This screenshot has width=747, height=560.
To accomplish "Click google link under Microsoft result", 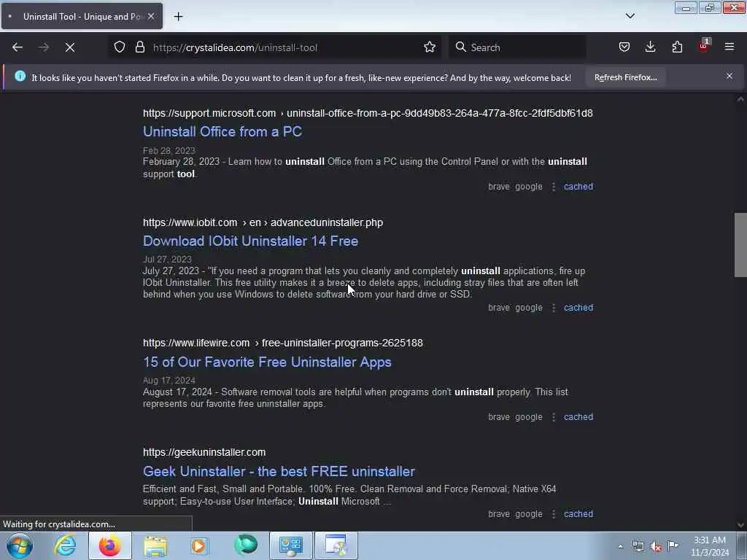I will point(528,187).
